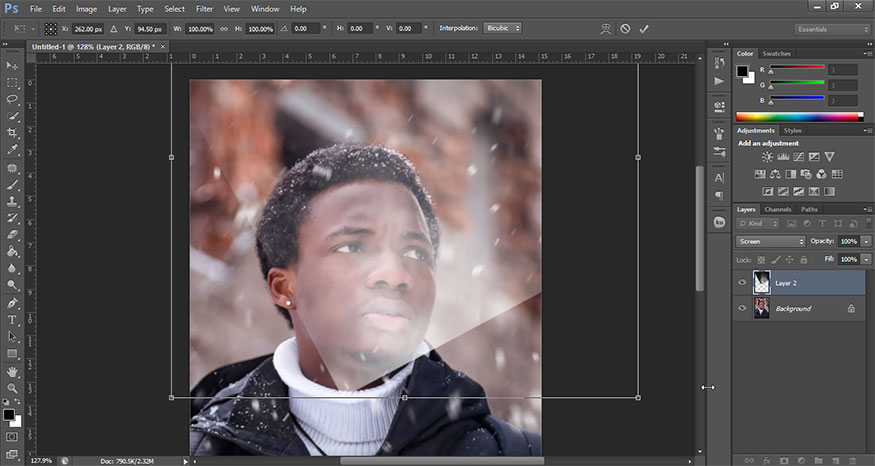Select the Eyedropper tool
This screenshot has height=466, width=875.
[12, 150]
